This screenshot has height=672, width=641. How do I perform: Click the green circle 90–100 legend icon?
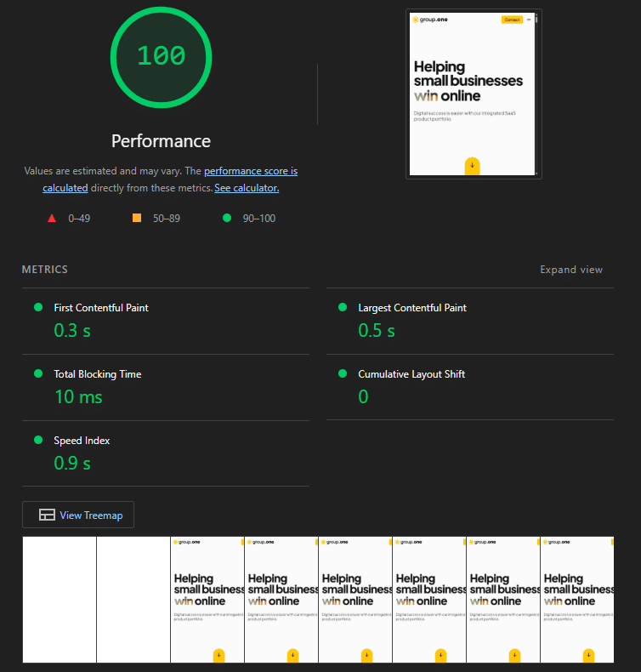coord(227,219)
